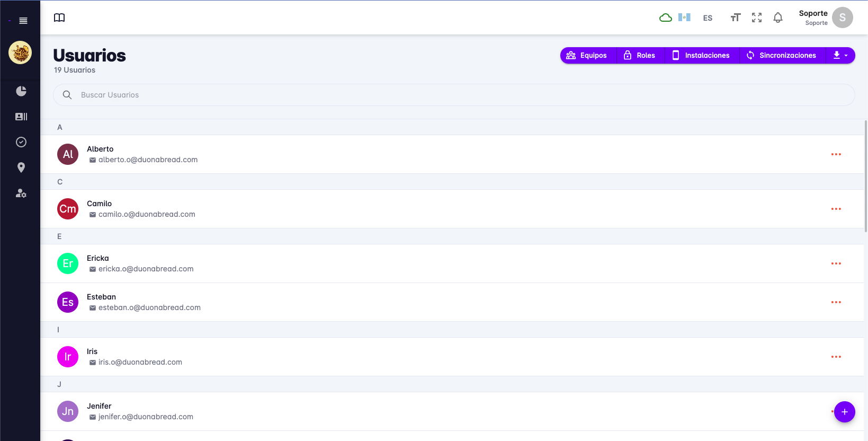Open the tasks checkmark sidebar icon
Image resolution: width=868 pixels, height=441 pixels.
[x=21, y=142]
